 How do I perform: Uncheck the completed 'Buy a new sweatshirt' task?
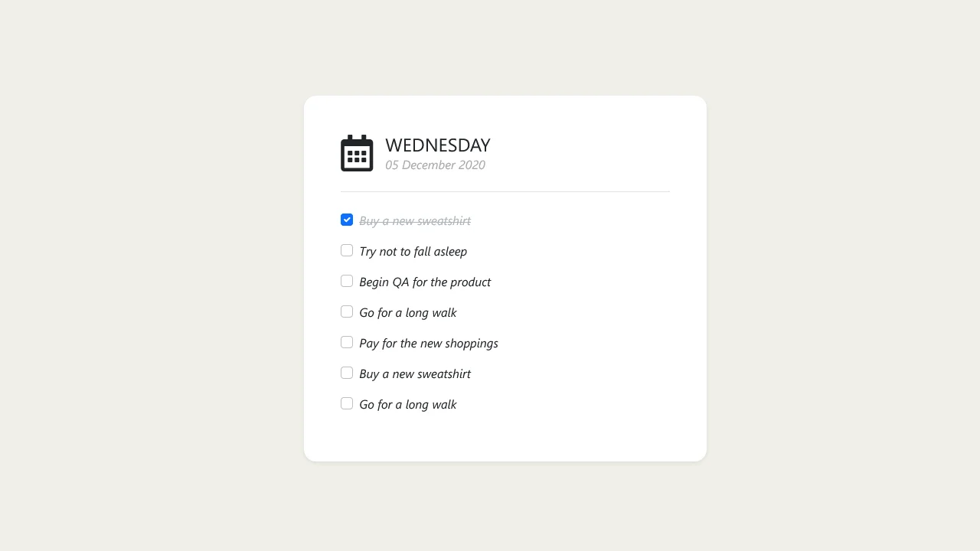347,220
